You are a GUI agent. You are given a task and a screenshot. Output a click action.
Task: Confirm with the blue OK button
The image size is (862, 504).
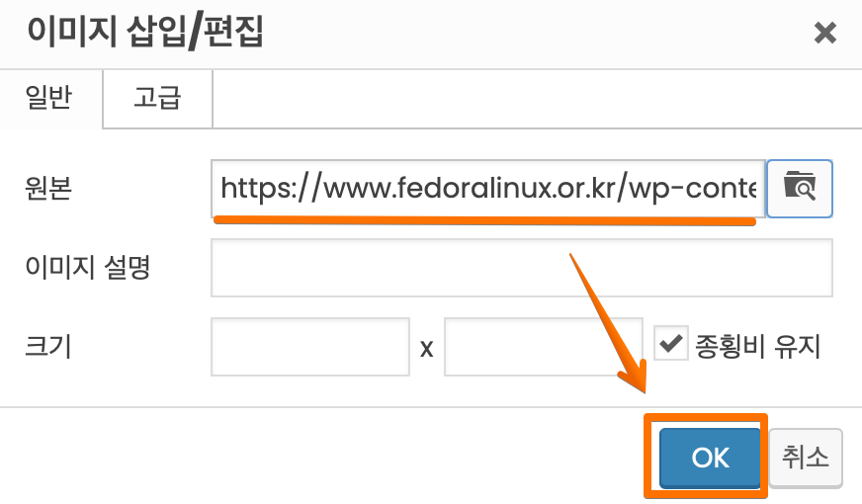[x=711, y=458]
